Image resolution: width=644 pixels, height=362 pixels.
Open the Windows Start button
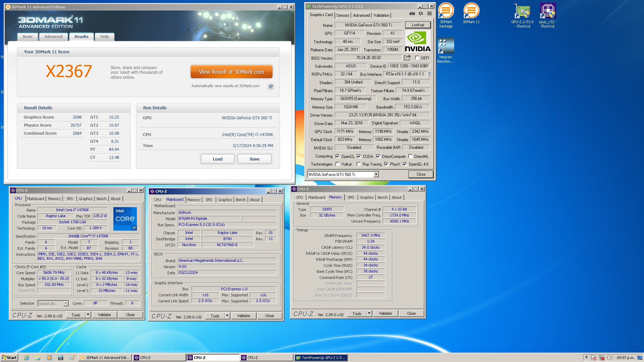(x=9, y=358)
